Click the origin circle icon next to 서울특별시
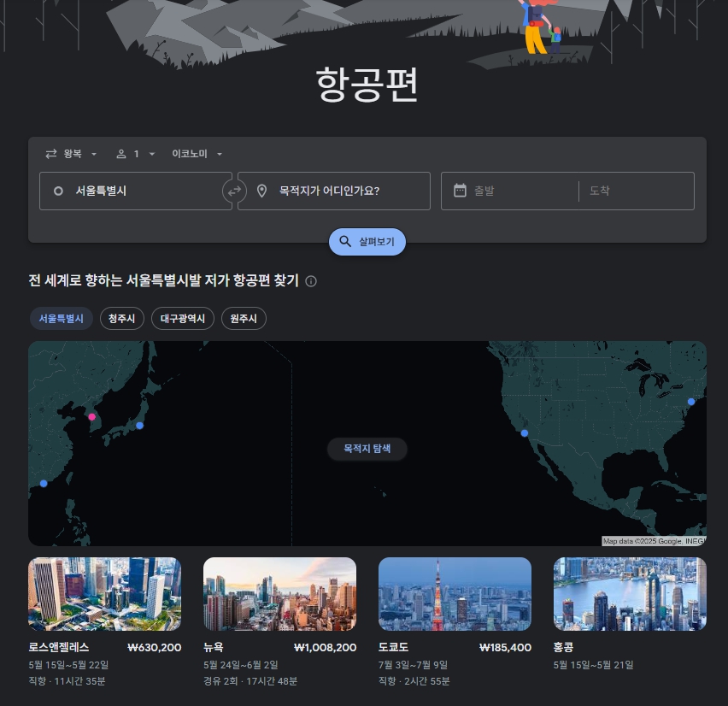The width and height of the screenshot is (728, 706). click(x=58, y=191)
